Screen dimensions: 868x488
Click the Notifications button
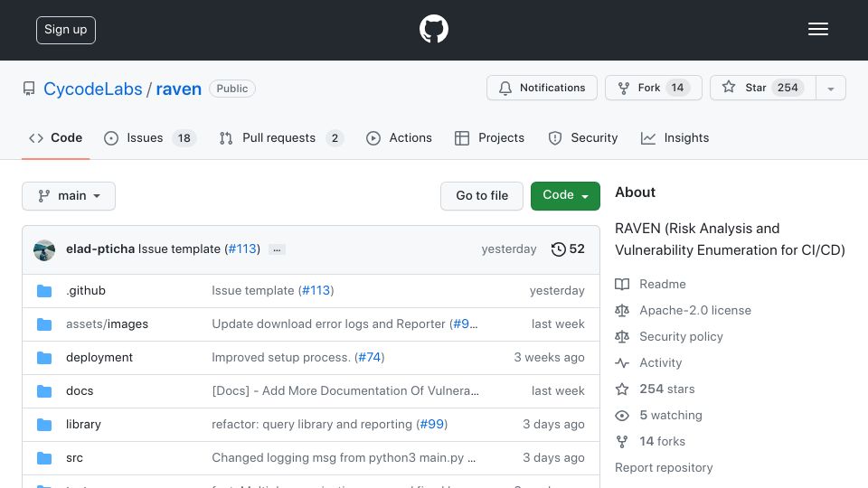(542, 88)
